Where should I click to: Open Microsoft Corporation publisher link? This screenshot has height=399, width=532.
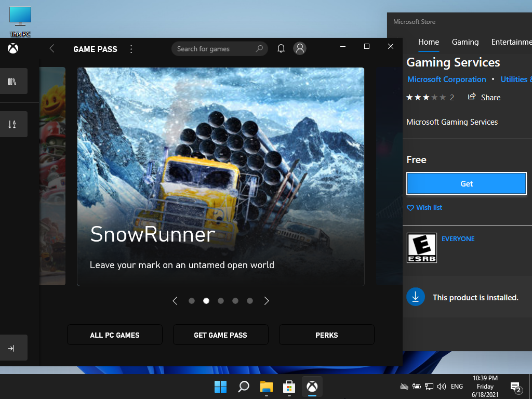(446, 79)
